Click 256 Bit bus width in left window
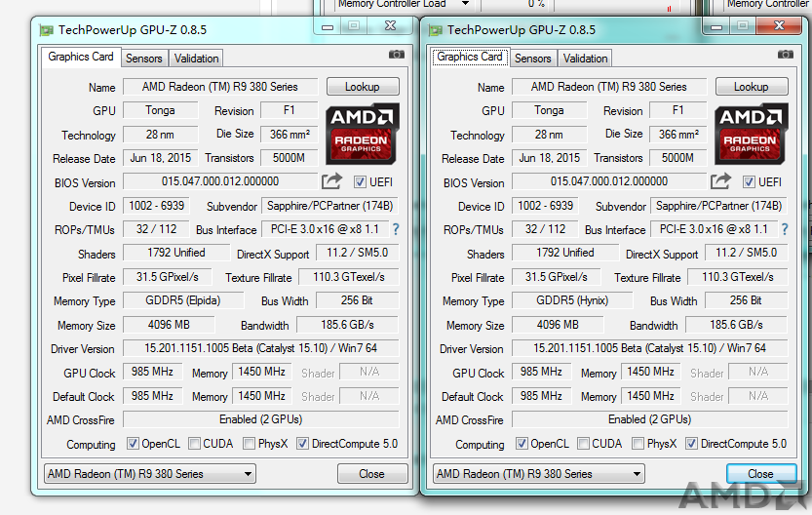Viewport: 812px width, 515px height. click(357, 300)
